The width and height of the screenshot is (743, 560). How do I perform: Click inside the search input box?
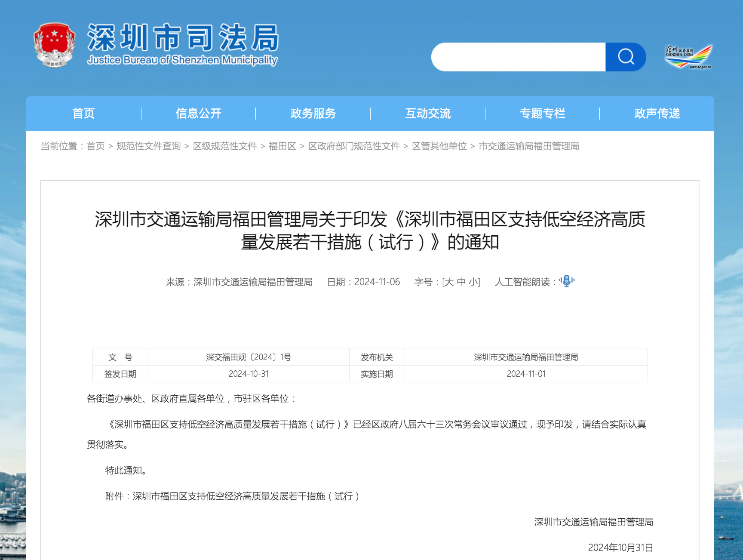(x=516, y=56)
